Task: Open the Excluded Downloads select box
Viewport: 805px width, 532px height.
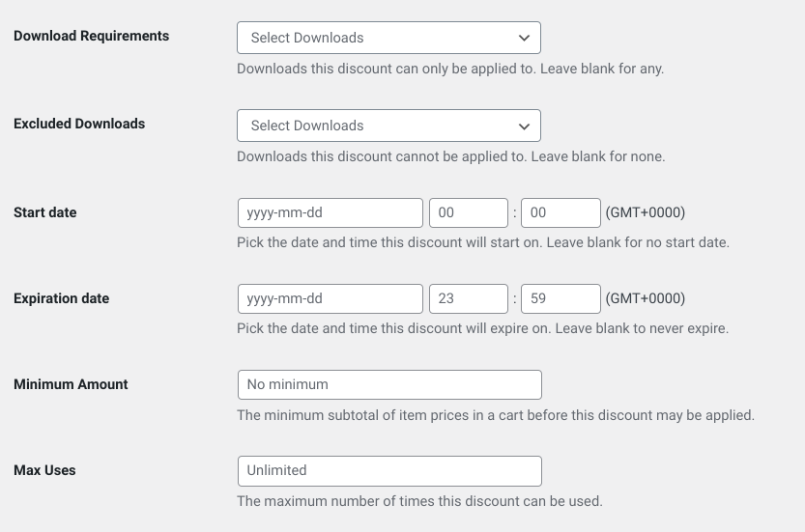Action: pyautogui.click(x=377, y=126)
